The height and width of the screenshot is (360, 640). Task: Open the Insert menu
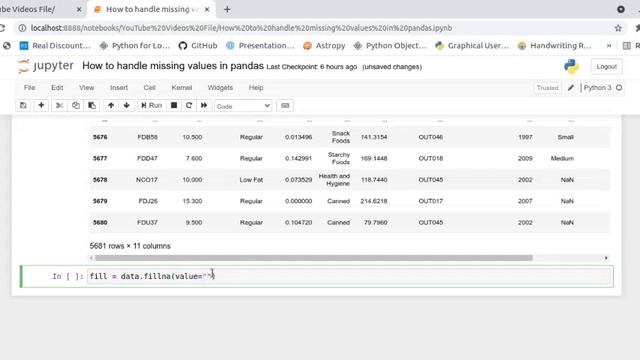click(119, 88)
